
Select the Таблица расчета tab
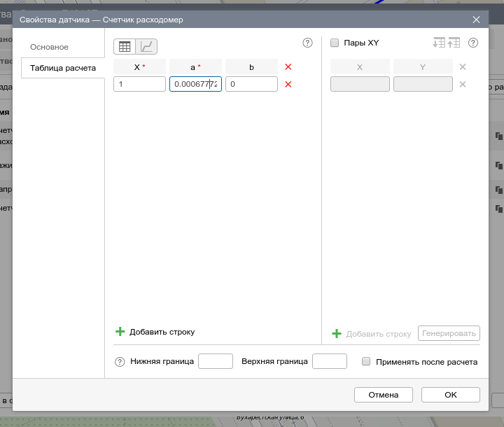pyautogui.click(x=63, y=68)
